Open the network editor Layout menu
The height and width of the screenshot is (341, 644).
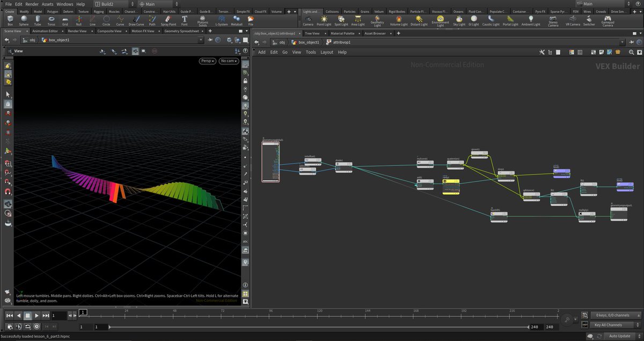pos(327,52)
